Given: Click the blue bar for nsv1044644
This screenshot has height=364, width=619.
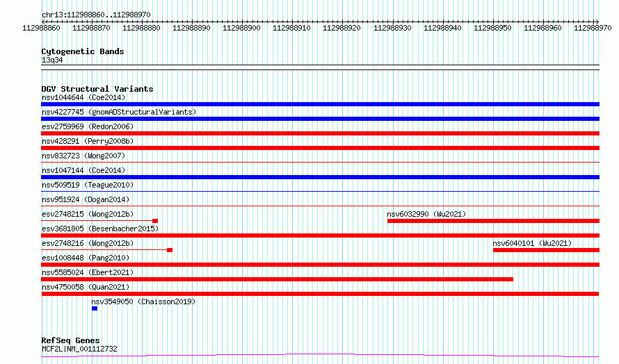Looking at the screenshot, I should click(320, 104).
